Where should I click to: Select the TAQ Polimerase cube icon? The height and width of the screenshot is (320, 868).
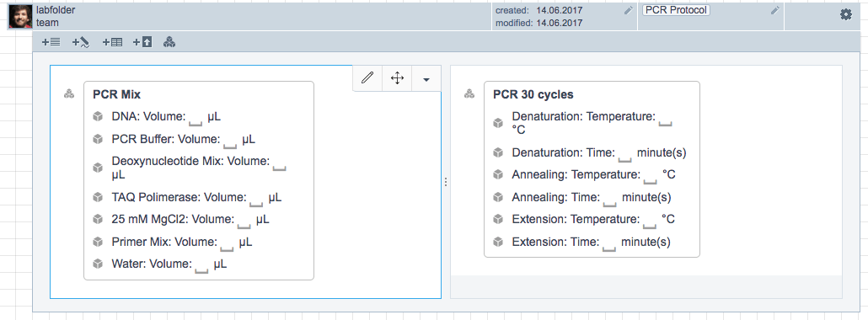pyautogui.click(x=98, y=197)
